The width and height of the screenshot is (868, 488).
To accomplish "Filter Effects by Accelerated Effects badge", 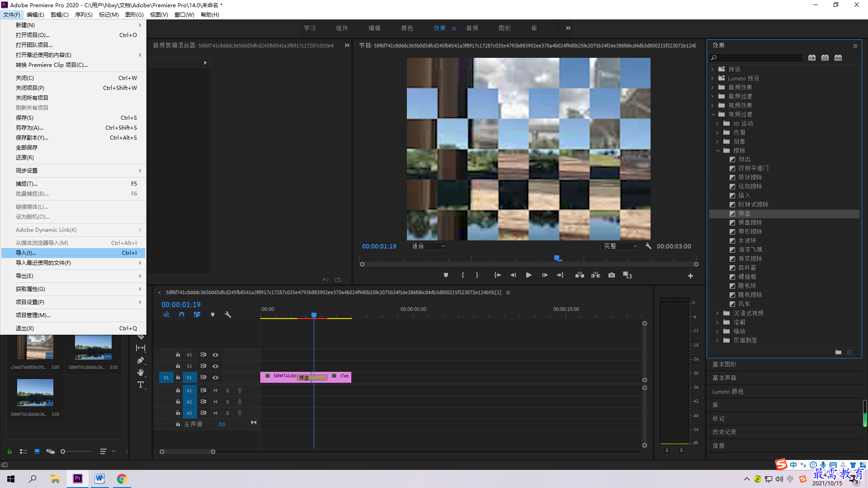I will tap(812, 57).
